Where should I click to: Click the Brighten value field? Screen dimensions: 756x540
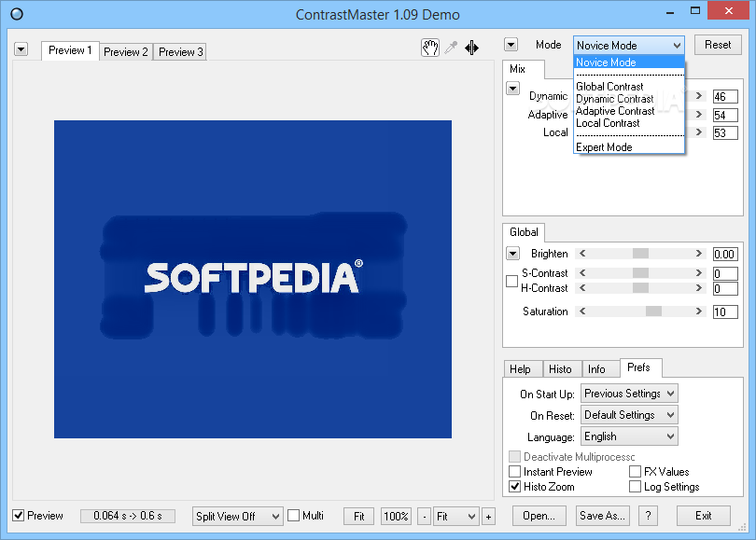pyautogui.click(x=725, y=254)
